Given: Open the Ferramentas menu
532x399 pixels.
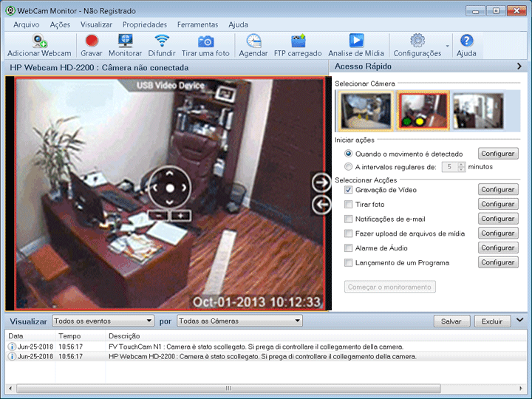Looking at the screenshot, I should (197, 24).
